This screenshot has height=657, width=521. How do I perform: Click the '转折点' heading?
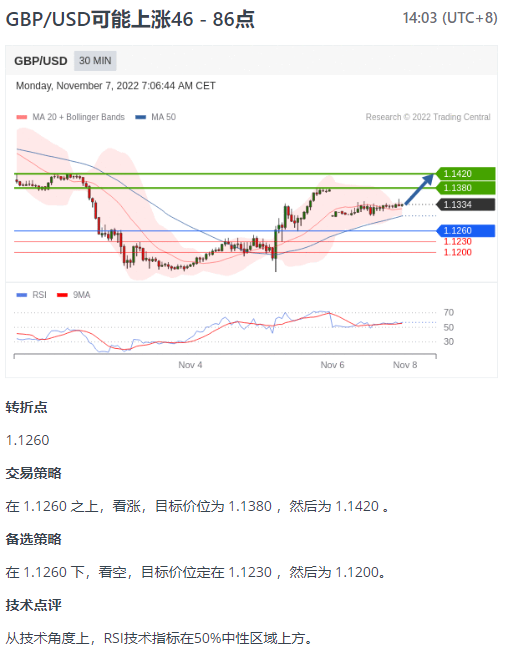26,407
